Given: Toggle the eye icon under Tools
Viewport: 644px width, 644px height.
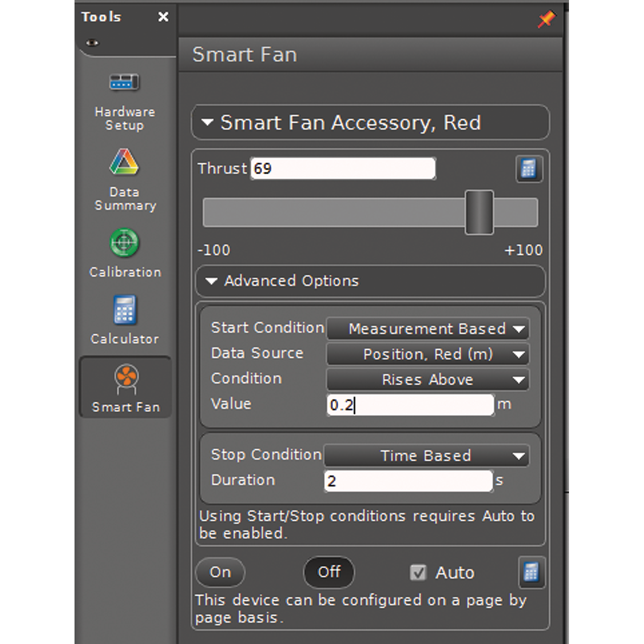Looking at the screenshot, I should tap(92, 43).
